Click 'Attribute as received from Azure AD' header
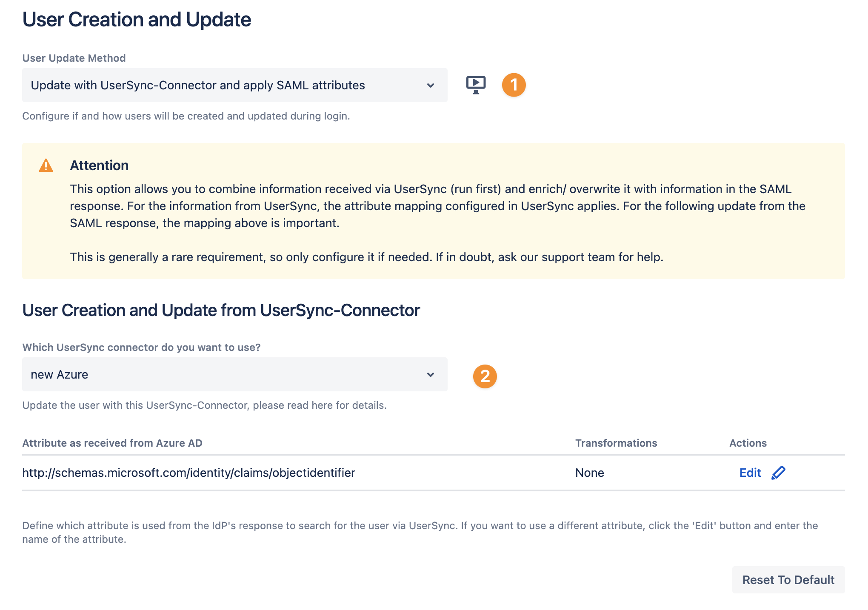This screenshot has height=610, width=868. tap(112, 443)
